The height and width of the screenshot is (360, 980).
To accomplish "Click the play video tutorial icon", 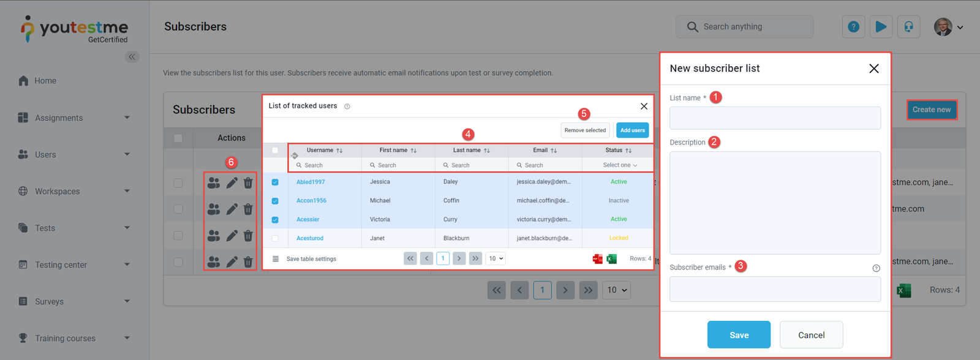I will 881,27.
